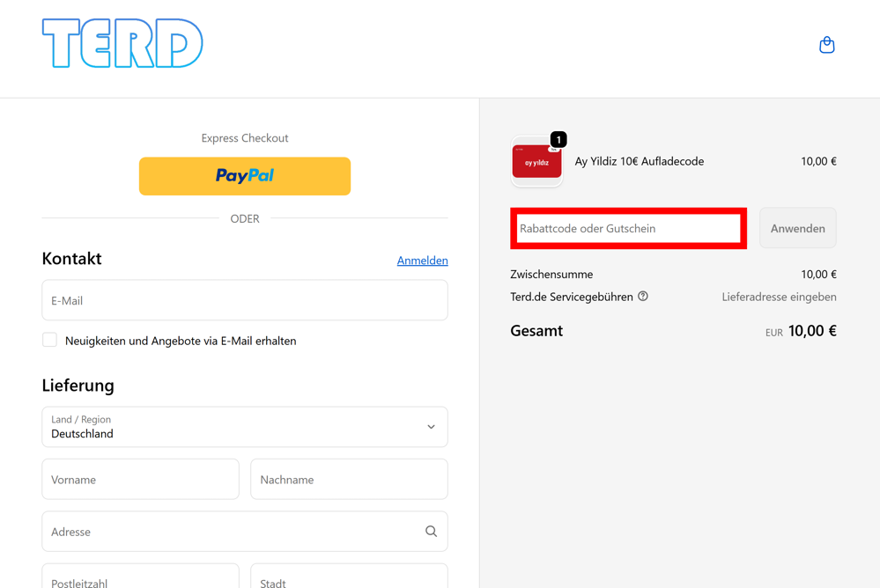Click the quantity badge on product image

558,139
